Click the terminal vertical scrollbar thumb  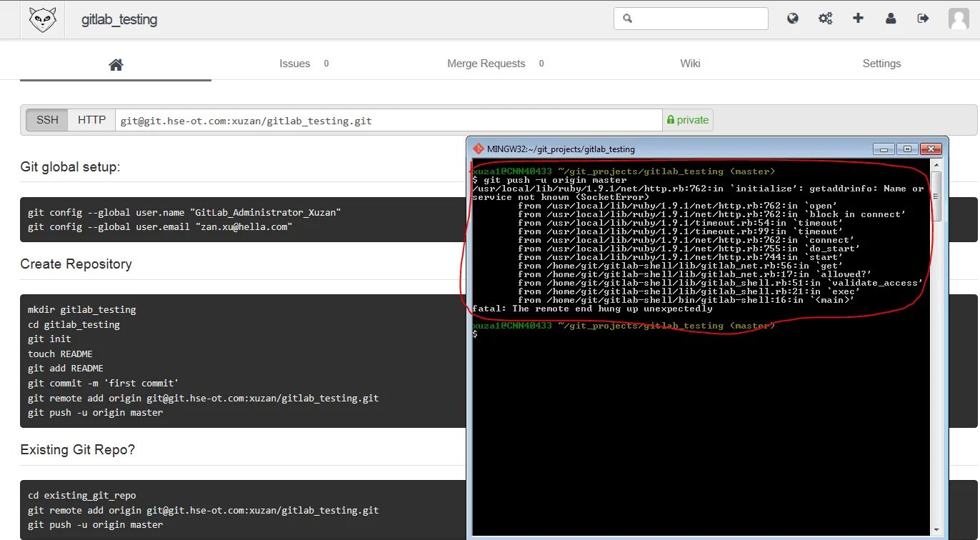[x=936, y=196]
